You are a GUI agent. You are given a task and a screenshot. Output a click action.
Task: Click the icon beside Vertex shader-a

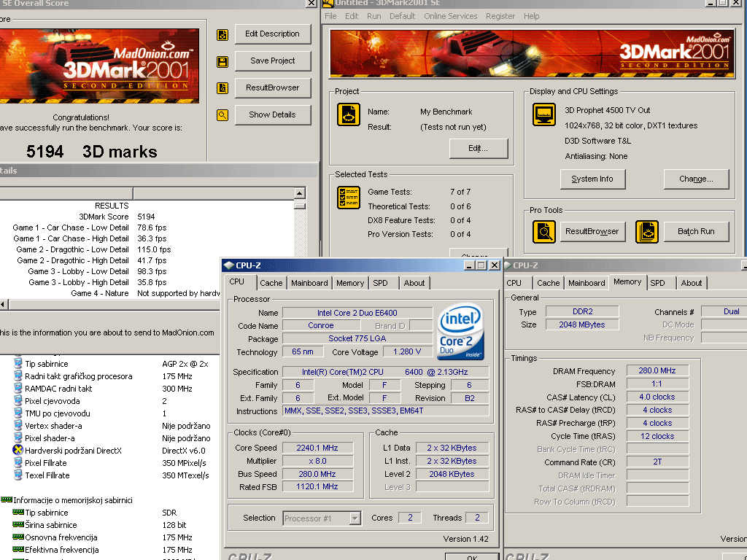[18, 425]
